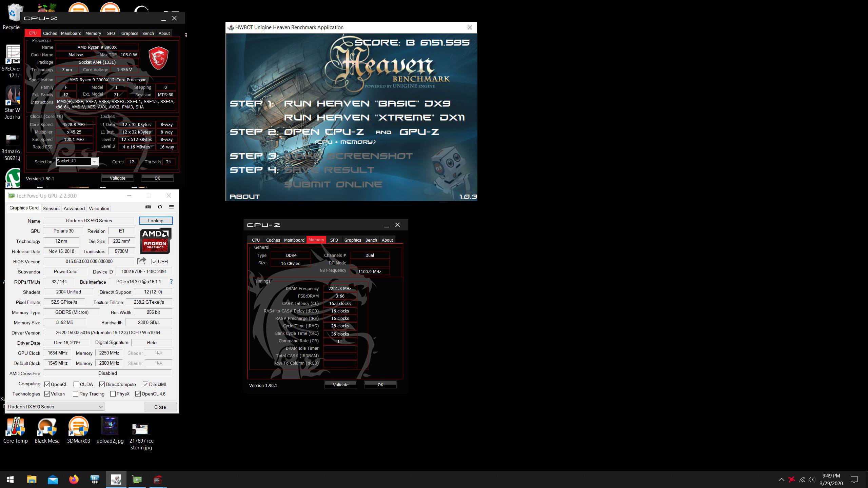Show hidden system tray icons
This screenshot has height=488, width=868.
[x=782, y=480]
